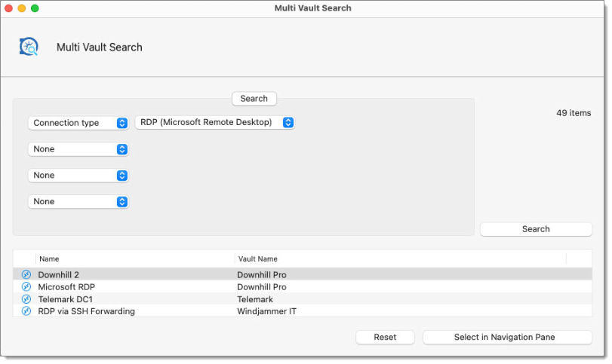Select the Downhill 2 result row
The height and width of the screenshot is (364, 612).
coord(303,274)
